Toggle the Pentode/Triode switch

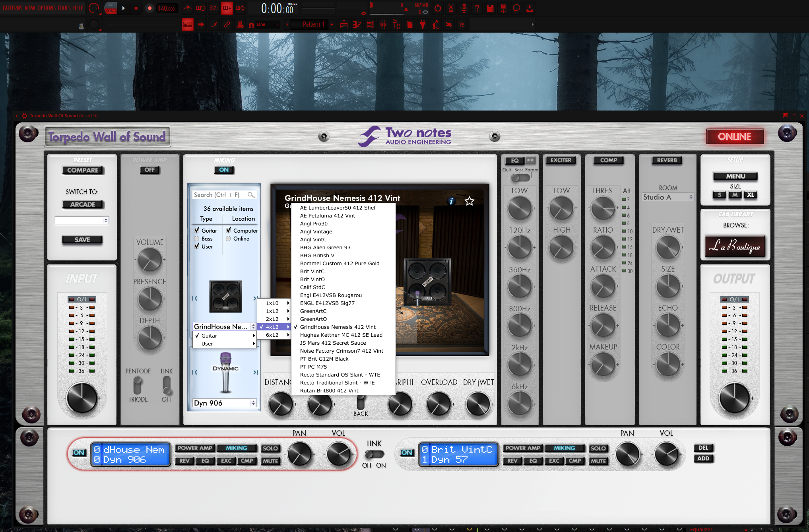click(138, 385)
